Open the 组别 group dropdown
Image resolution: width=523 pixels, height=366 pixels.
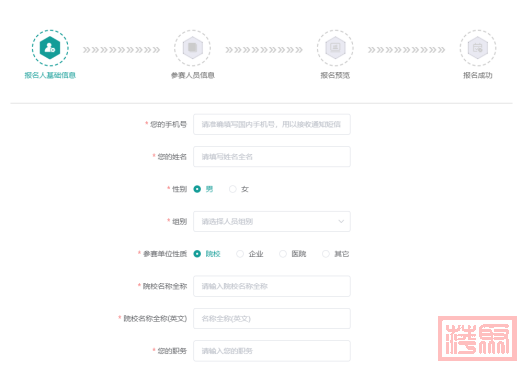click(272, 222)
